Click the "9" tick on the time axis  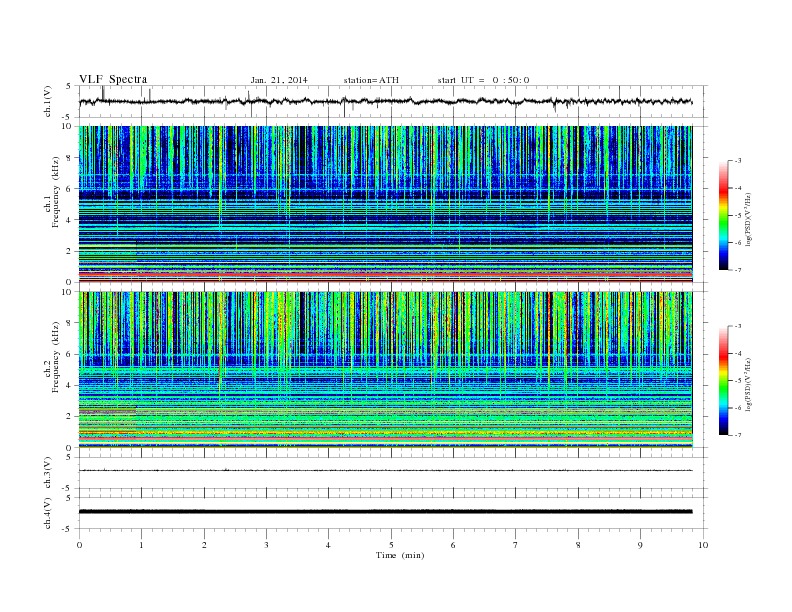click(640, 545)
